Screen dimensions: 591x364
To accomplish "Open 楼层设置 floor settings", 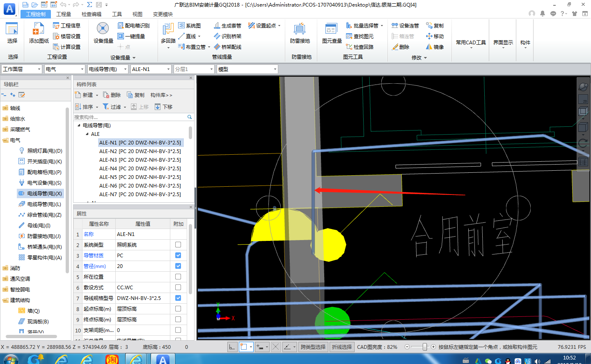I will coord(66,36).
